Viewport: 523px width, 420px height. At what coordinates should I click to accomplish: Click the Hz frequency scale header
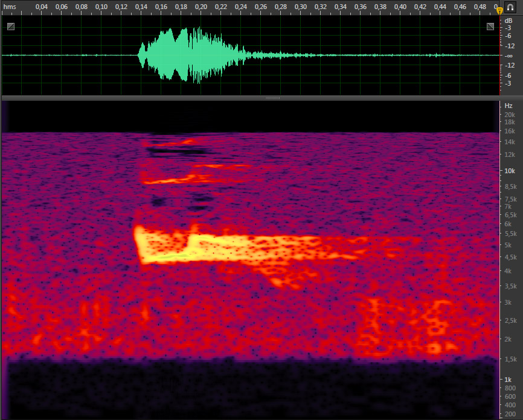coord(509,106)
